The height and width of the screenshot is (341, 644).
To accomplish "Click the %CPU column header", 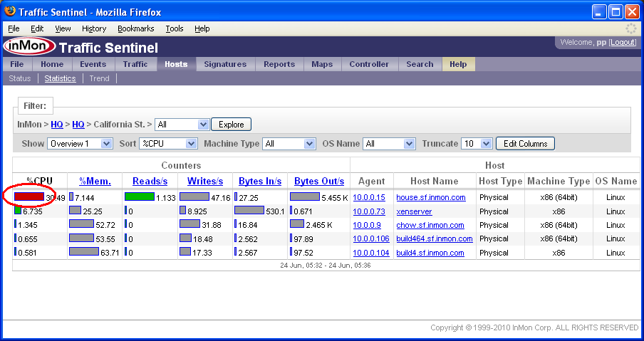I will tap(40, 181).
